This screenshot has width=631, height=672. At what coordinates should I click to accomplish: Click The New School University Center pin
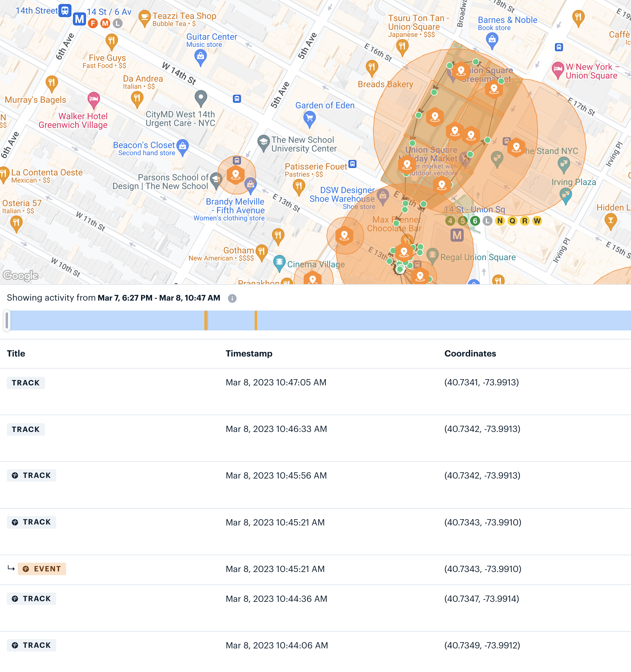263,143
